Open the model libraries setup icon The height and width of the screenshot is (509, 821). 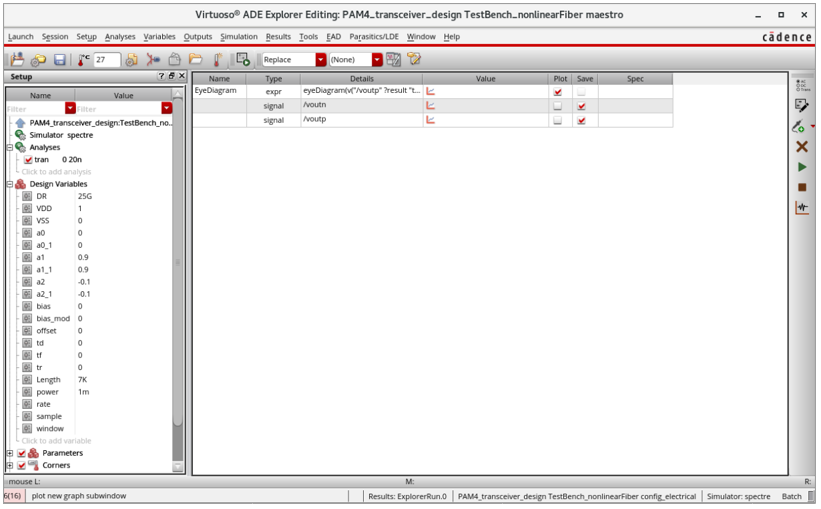click(x=131, y=60)
